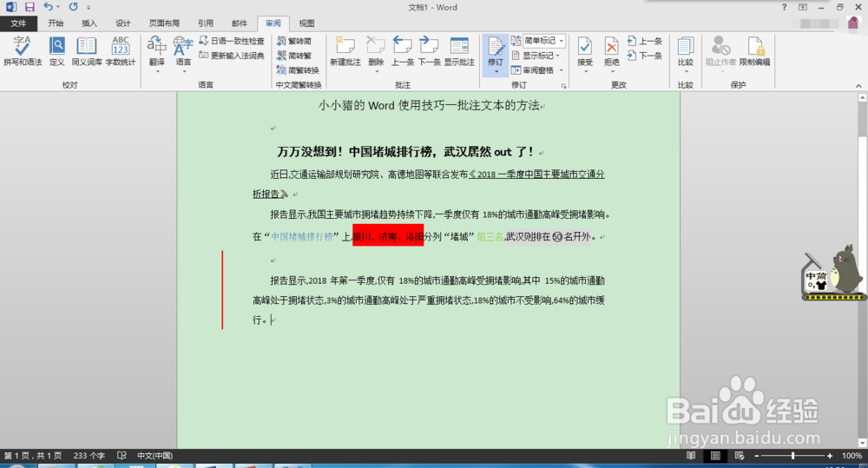Click word count '233个字' in status bar

(89, 455)
